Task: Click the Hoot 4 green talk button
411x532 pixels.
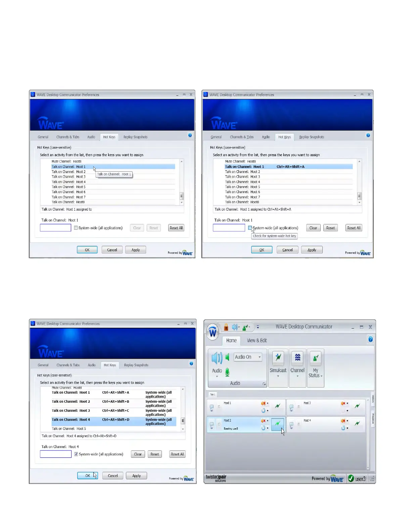Action: (x=357, y=424)
